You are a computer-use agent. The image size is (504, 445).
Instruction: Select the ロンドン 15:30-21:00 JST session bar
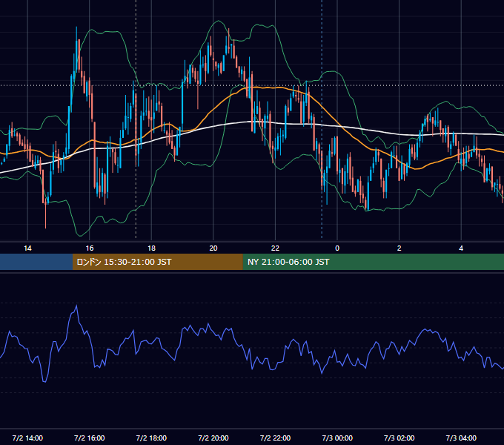(x=157, y=262)
